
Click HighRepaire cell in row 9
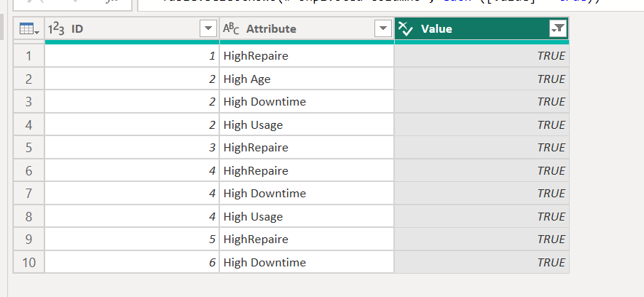tap(307, 239)
